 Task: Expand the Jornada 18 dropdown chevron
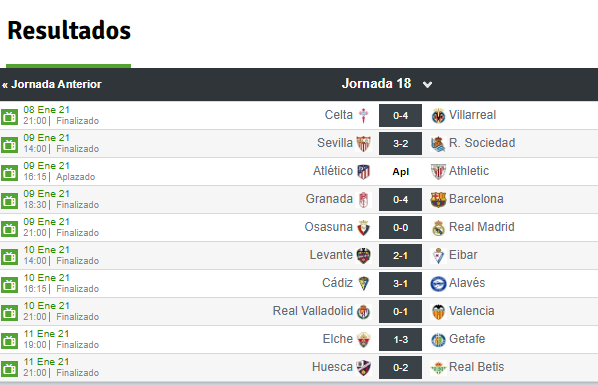tap(428, 84)
